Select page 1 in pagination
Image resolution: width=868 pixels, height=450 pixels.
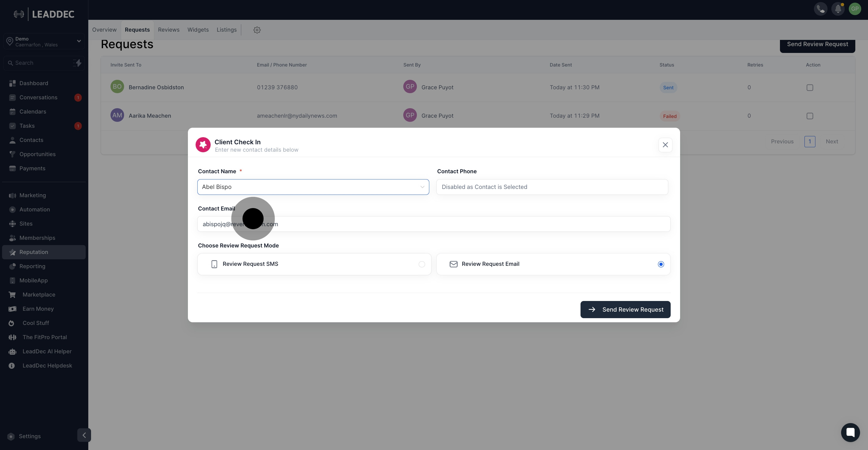tap(810, 141)
